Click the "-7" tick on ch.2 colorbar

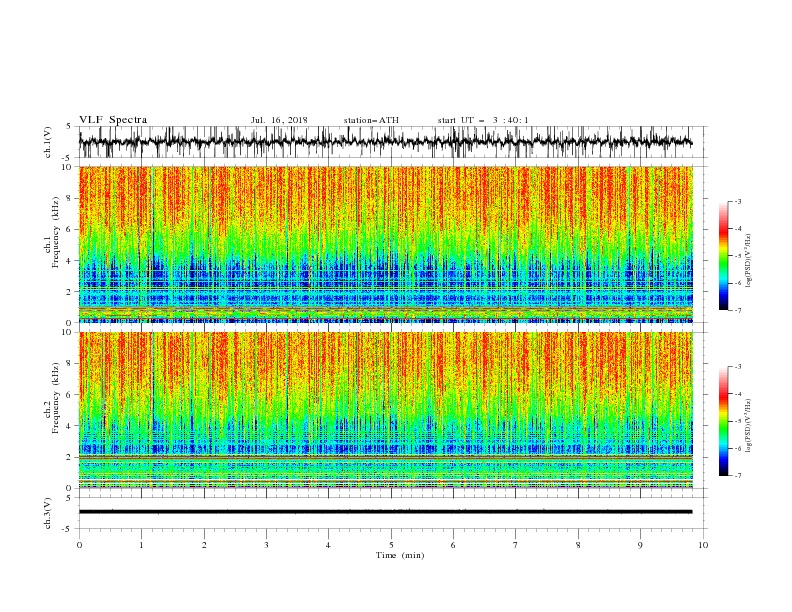click(738, 475)
